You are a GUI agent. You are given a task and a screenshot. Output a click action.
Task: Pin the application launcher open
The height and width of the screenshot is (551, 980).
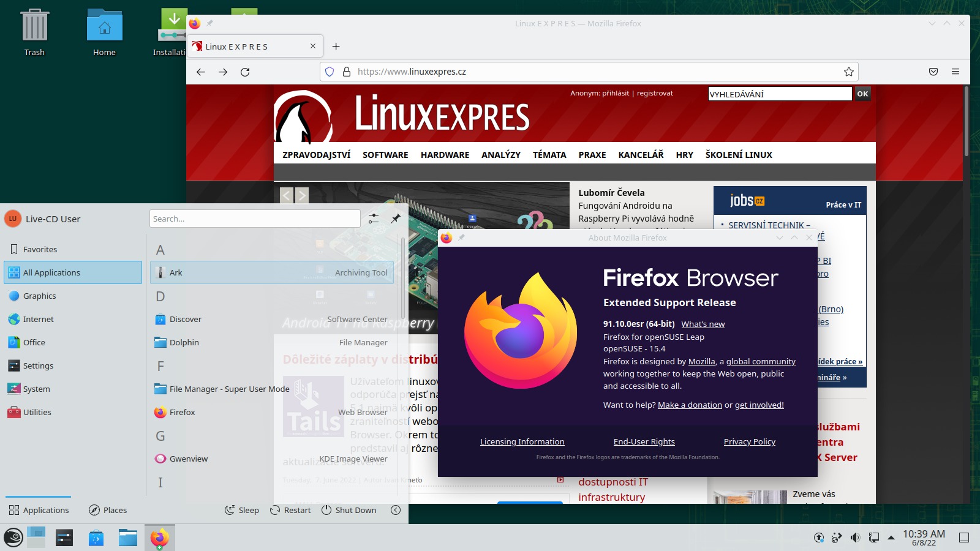(396, 219)
